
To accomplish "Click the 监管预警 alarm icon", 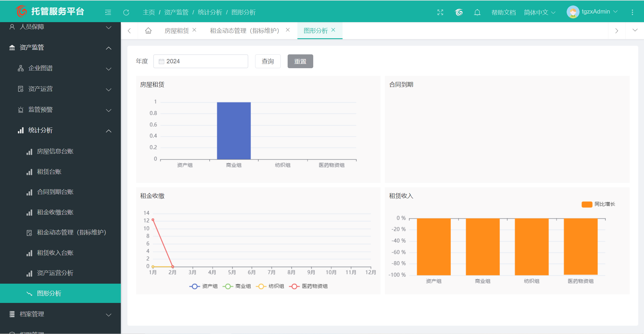I will tap(21, 110).
